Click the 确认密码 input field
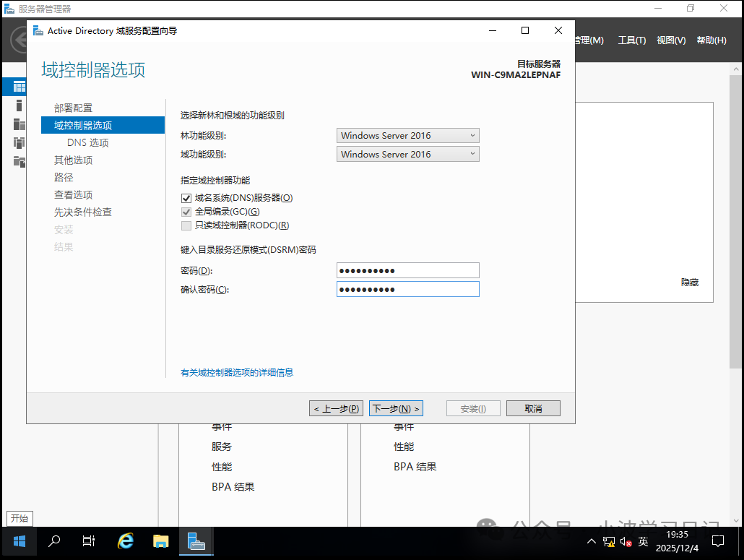The width and height of the screenshot is (744, 560). [407, 288]
